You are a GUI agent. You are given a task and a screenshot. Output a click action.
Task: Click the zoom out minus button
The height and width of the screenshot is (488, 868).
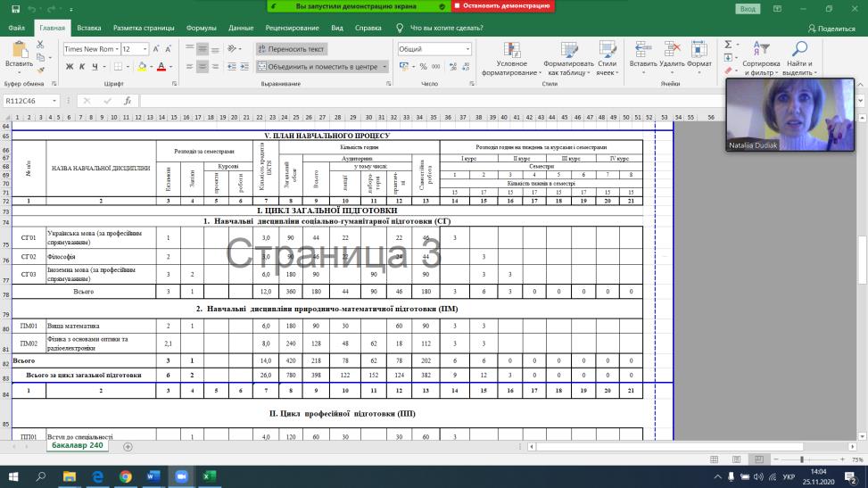(x=776, y=459)
